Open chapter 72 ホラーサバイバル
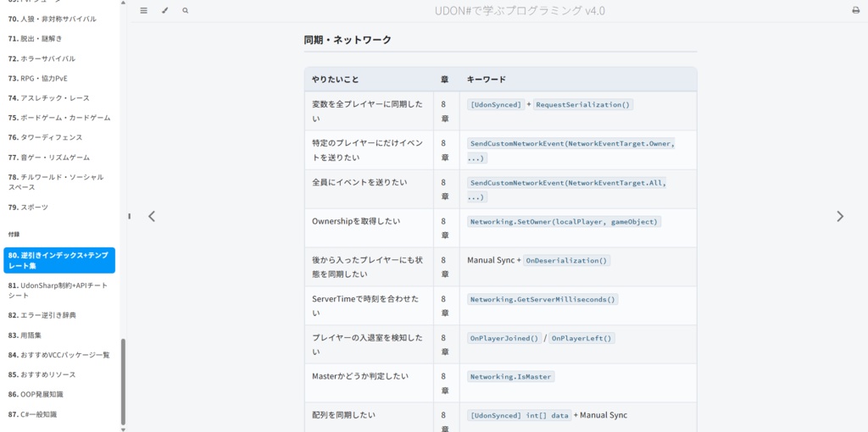 (x=42, y=58)
